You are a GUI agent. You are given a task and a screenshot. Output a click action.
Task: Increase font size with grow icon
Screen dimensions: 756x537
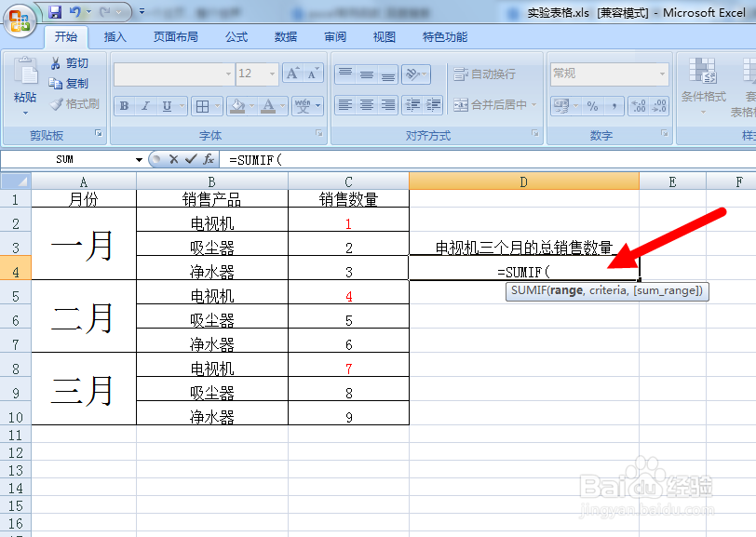click(292, 74)
